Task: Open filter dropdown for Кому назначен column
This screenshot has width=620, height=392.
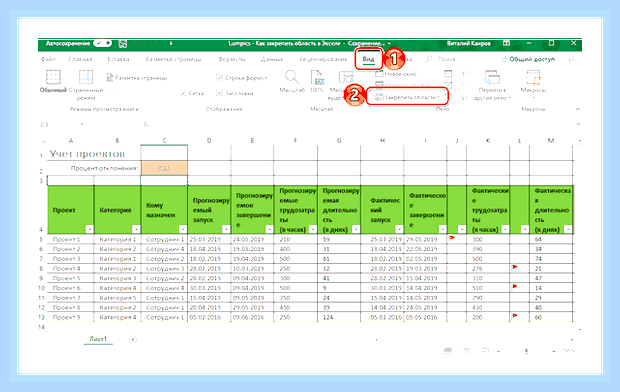Action: click(x=183, y=229)
